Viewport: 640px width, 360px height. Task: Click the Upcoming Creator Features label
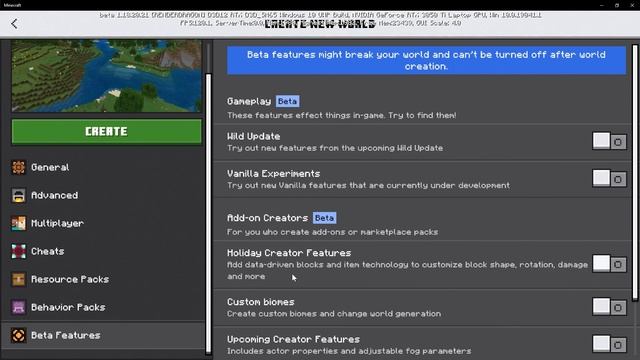(x=293, y=339)
